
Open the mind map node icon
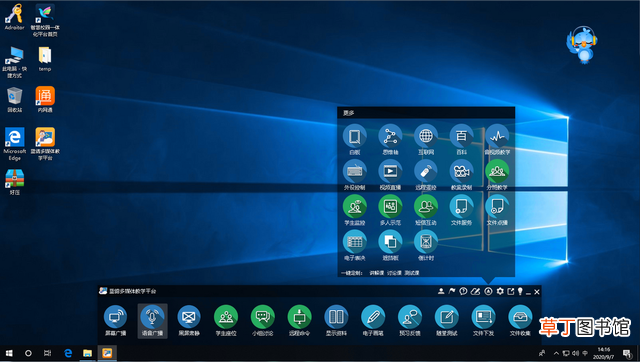click(x=390, y=136)
